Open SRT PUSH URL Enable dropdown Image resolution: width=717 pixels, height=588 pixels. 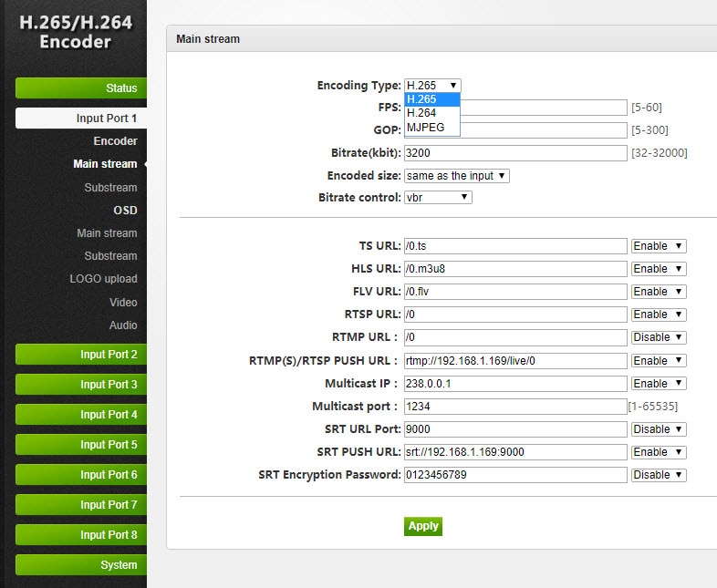point(659,452)
